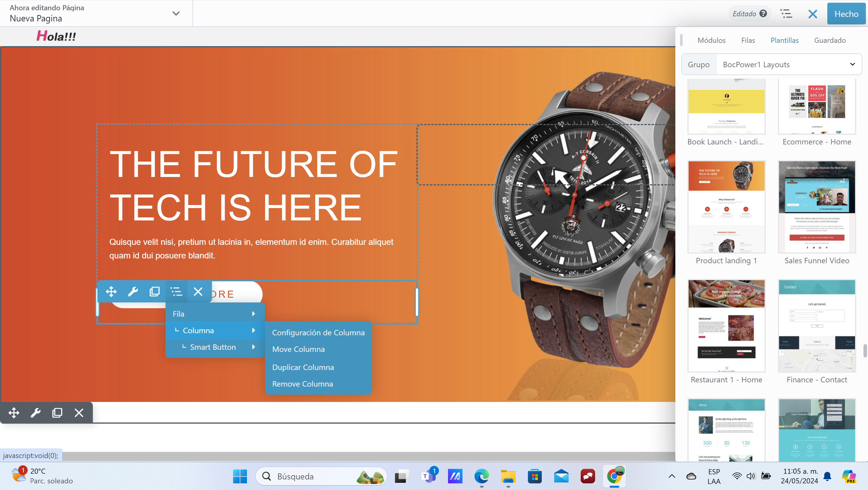Duplicate the module with copy icon
Viewport: 868px width, 490px height.
pyautogui.click(x=154, y=292)
